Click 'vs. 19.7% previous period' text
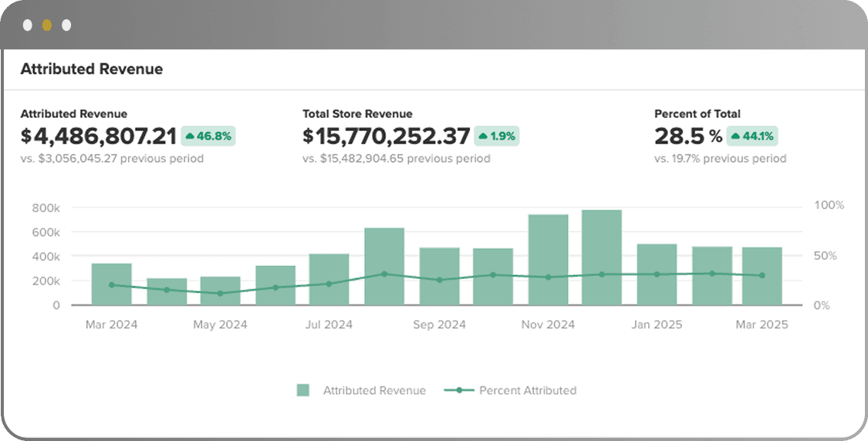Viewport: 868px width, 441px height. coord(720,159)
